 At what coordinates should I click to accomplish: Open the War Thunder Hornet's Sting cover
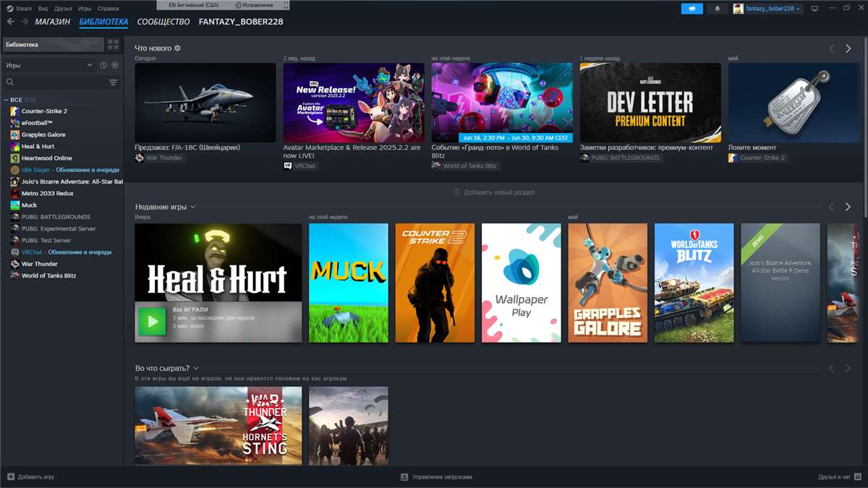coord(218,425)
